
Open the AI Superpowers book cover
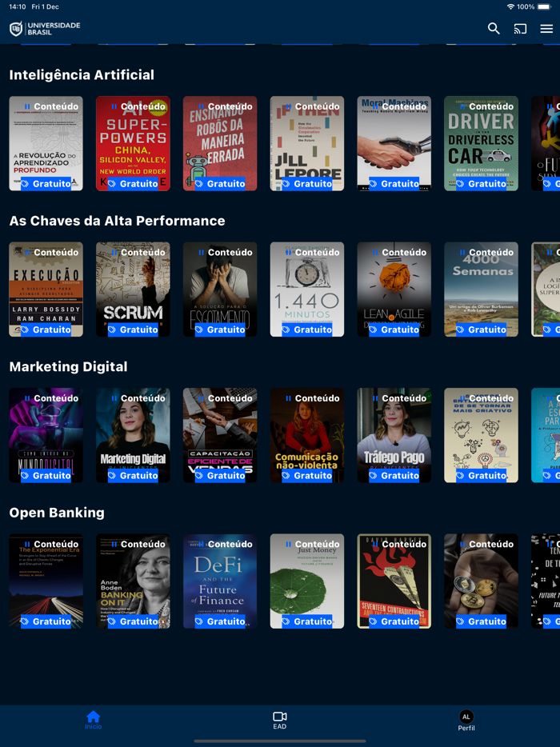133,143
